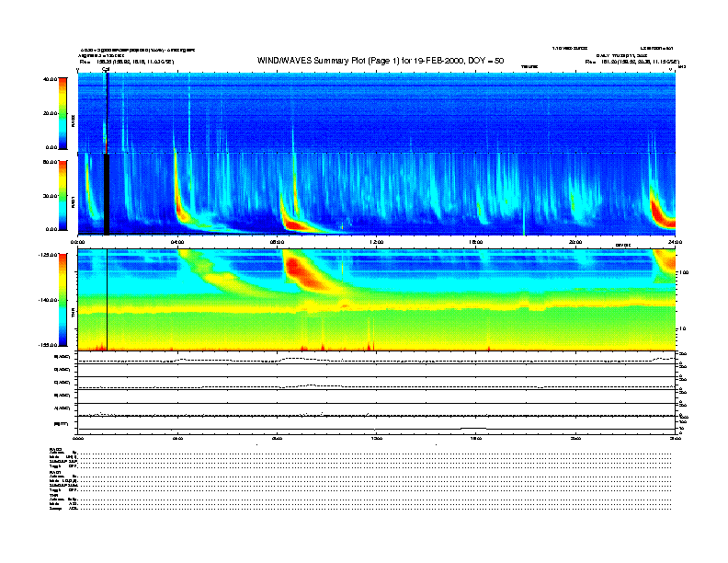Click the yellow plasma line band in TNR panel
This screenshot has height=563, width=728.
tap(376, 308)
